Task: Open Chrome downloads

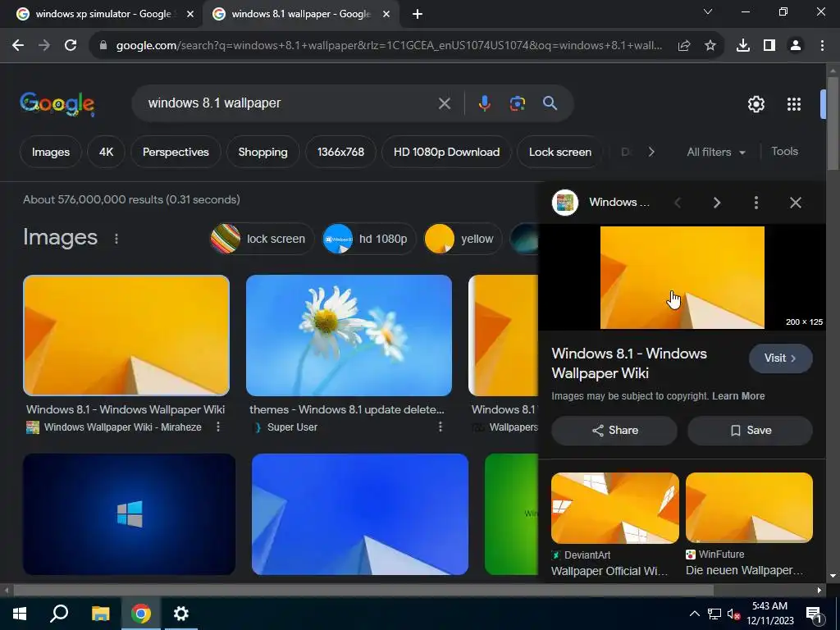Action: (x=743, y=46)
